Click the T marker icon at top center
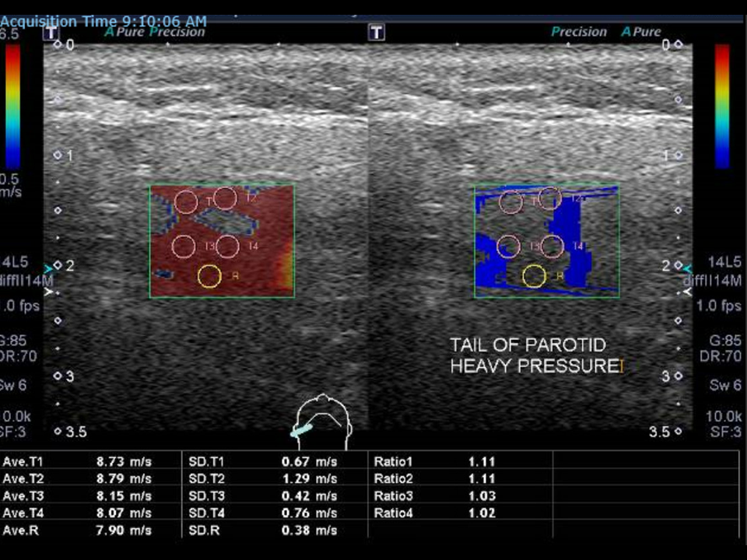Viewport: 747px width, 560px height. [377, 33]
